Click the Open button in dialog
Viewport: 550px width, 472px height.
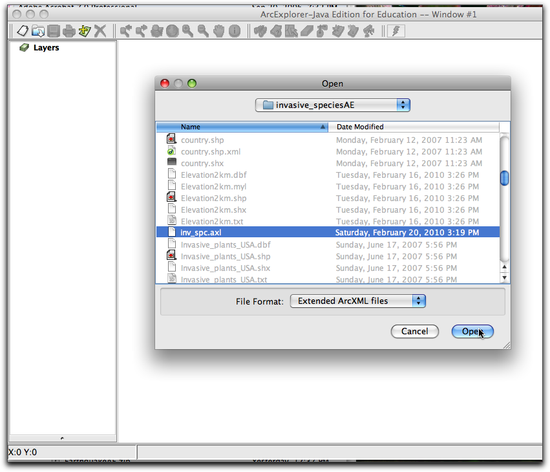tap(472, 331)
